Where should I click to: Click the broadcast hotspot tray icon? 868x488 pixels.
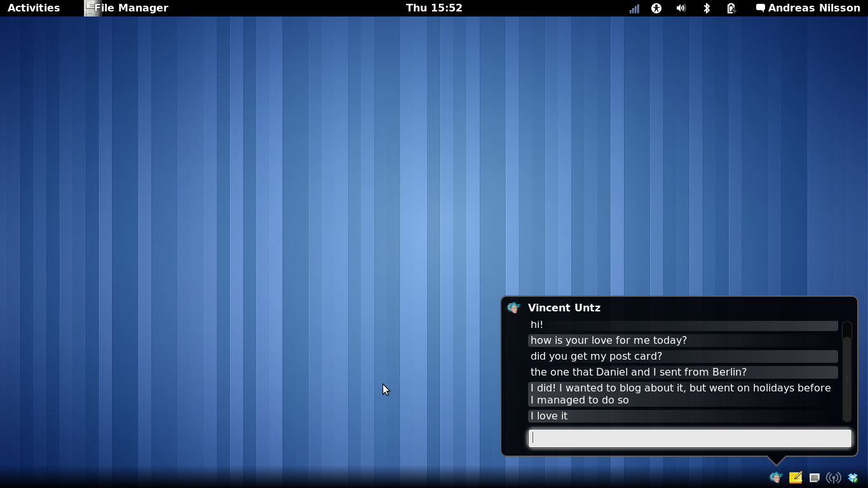833,477
